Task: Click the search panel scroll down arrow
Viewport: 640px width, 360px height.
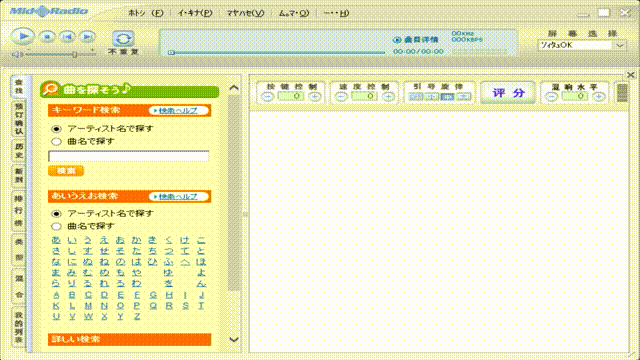Action: pos(234,340)
